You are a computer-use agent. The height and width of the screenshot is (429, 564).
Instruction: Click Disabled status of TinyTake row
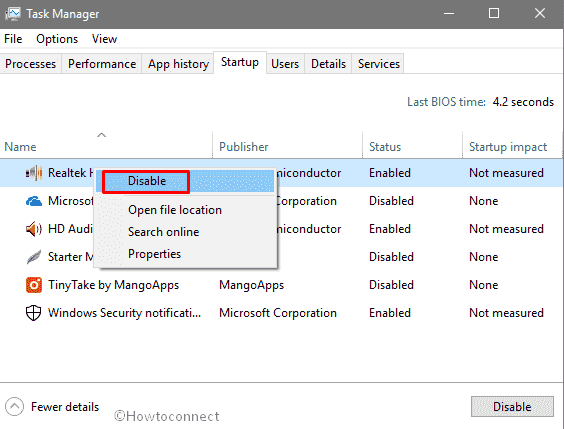click(x=391, y=285)
